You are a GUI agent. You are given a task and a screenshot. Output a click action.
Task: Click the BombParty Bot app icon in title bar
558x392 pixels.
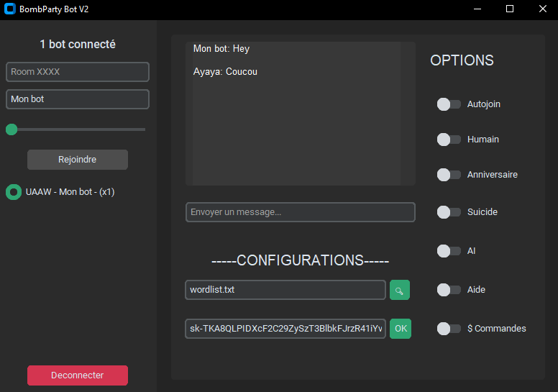tap(9, 9)
